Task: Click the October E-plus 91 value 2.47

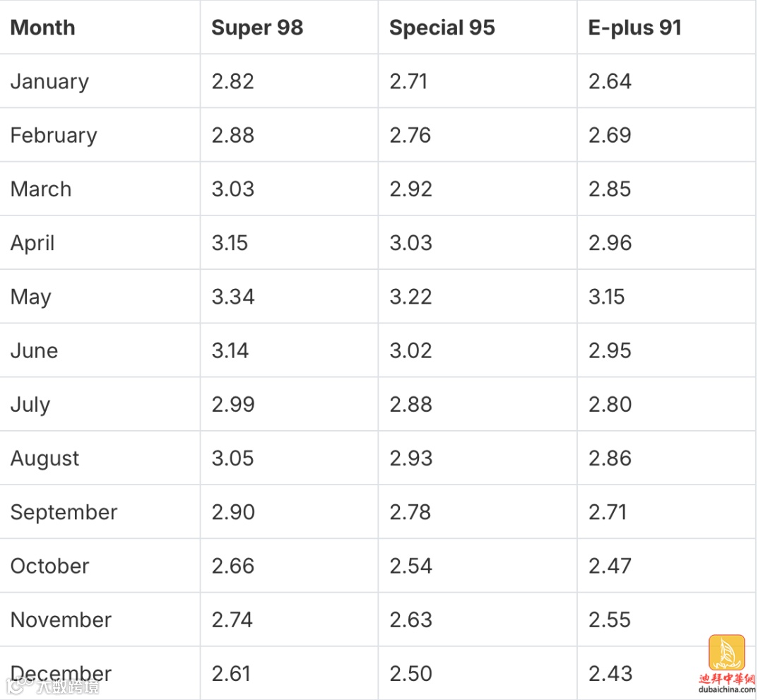Action: (x=610, y=566)
